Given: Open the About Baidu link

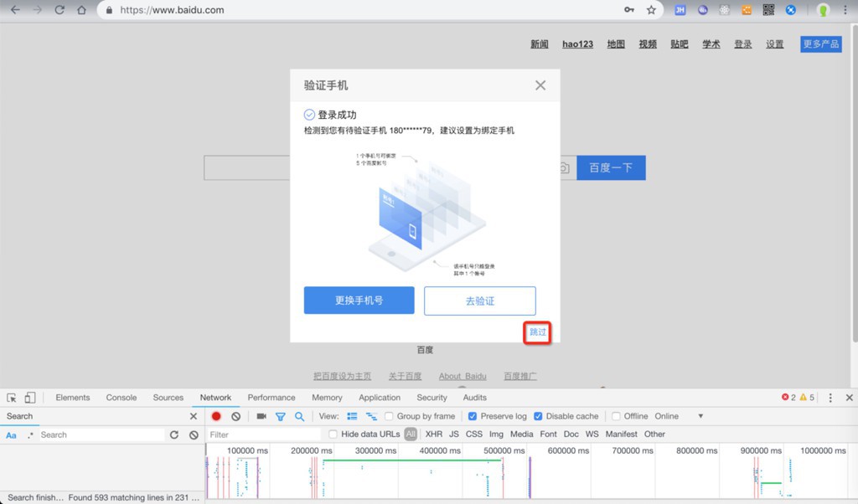Looking at the screenshot, I should pos(463,376).
